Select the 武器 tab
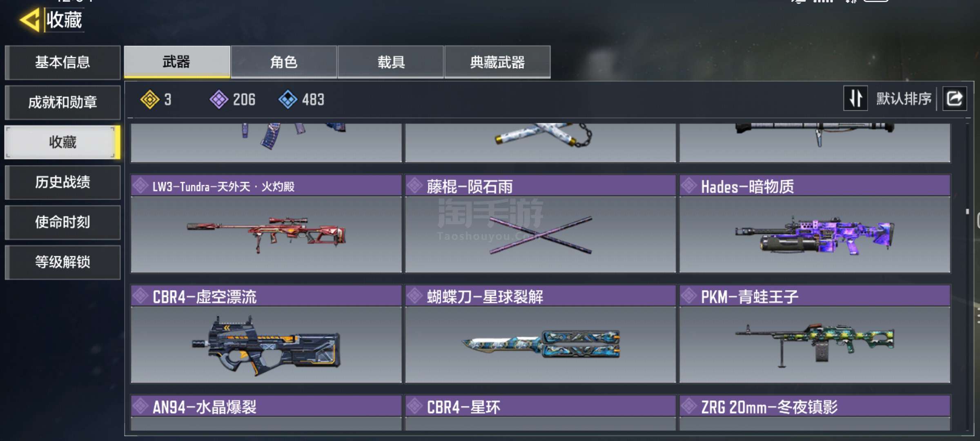 (x=177, y=62)
